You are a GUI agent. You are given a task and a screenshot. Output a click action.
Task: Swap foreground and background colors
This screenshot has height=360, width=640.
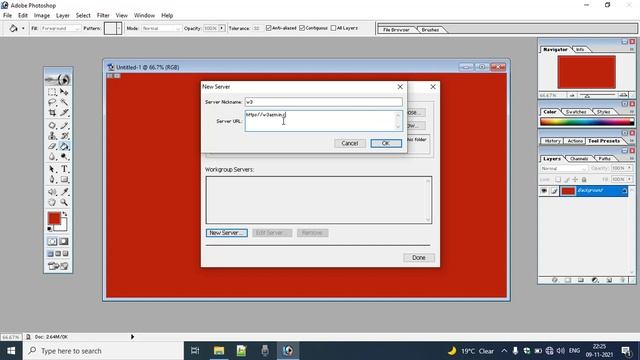coord(64,214)
